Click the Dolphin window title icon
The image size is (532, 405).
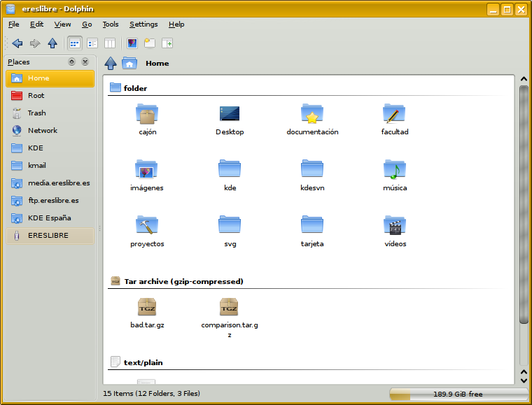tap(11, 9)
